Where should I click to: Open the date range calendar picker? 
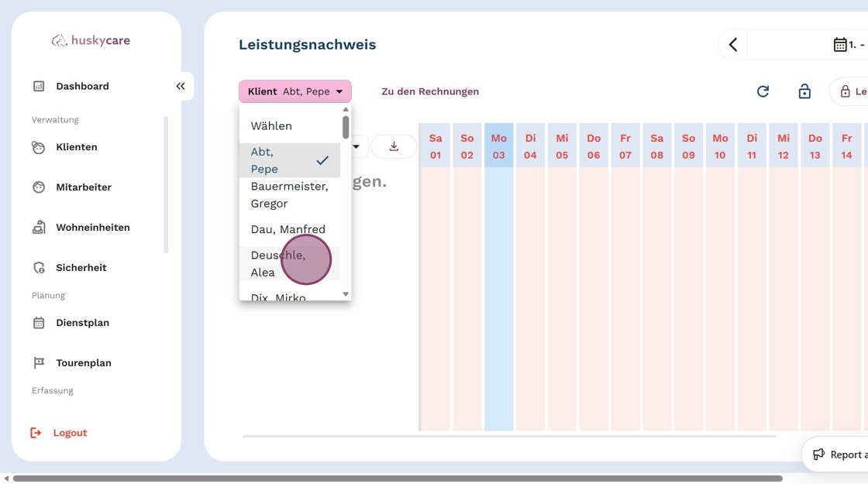(x=840, y=44)
